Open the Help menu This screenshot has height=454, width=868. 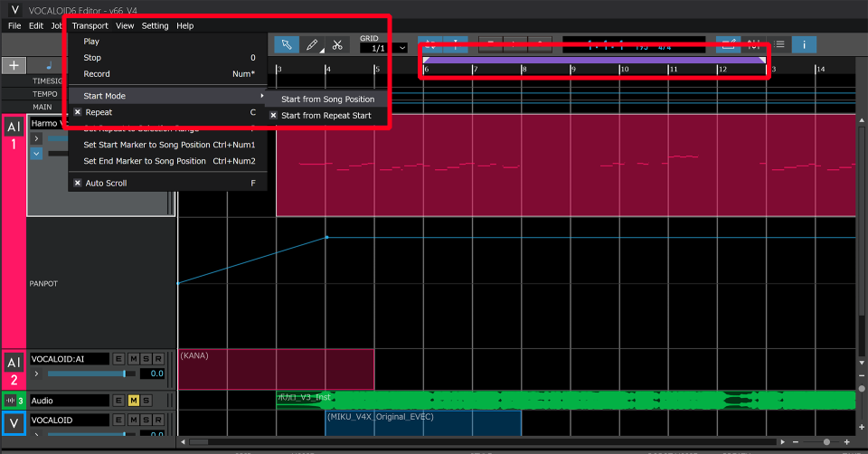click(184, 25)
